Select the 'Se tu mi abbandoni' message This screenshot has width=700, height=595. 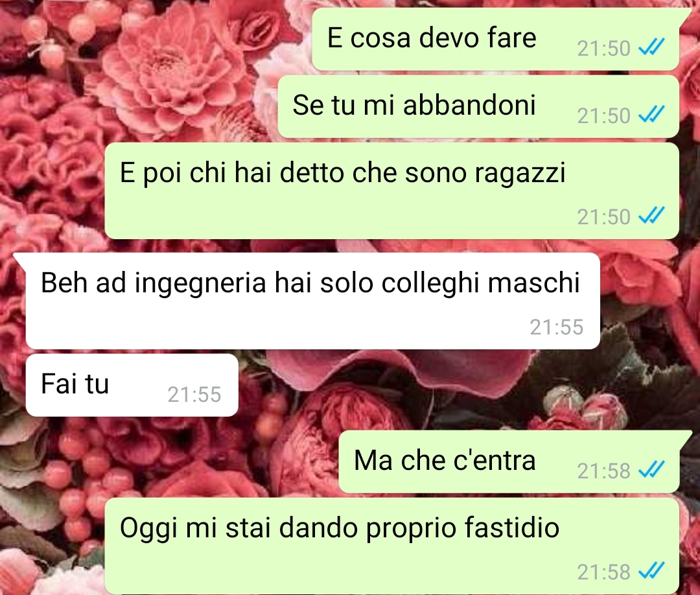478,106
